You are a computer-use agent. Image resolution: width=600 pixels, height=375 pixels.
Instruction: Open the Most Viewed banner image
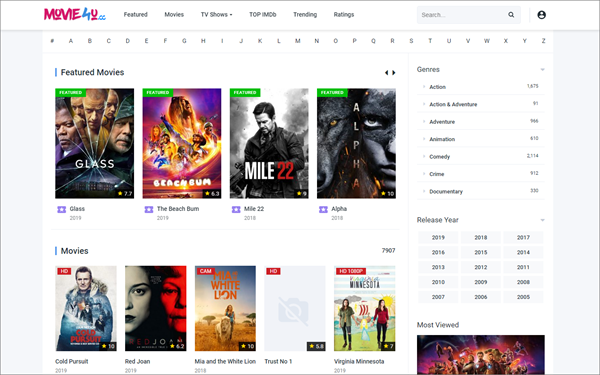coord(481,354)
